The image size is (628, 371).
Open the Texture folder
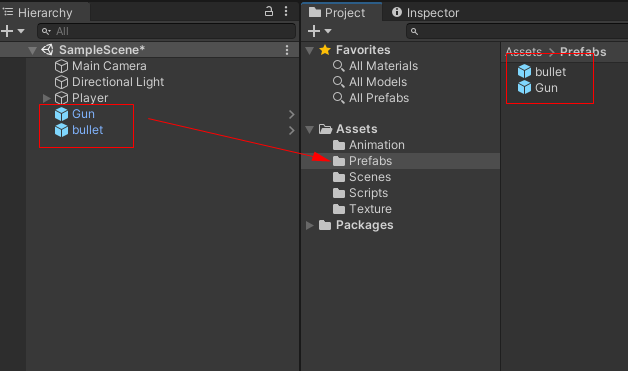tap(370, 209)
